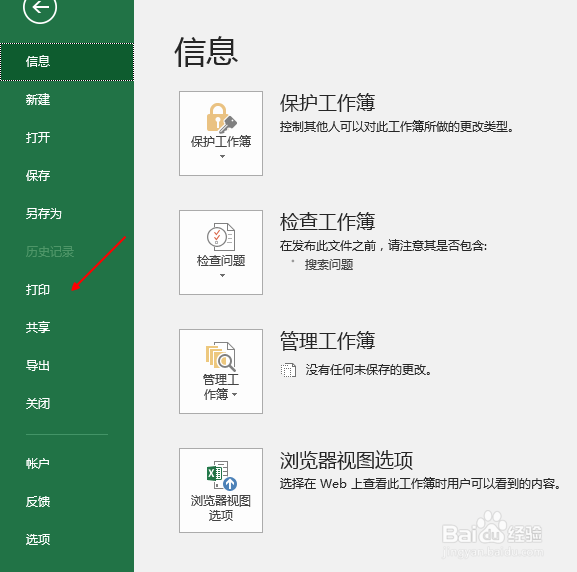
Task: Select 历史记录 in the sidebar
Action: coord(67,252)
